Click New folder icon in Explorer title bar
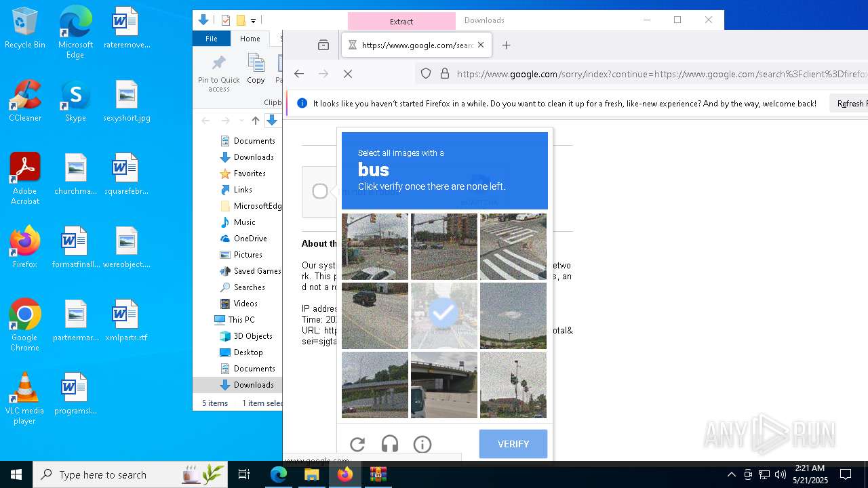The height and width of the screenshot is (488, 868). (240, 20)
